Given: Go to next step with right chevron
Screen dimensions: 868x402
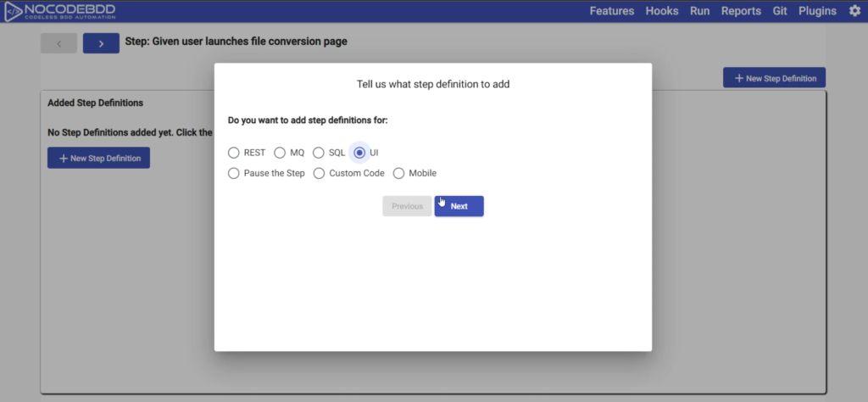Looking at the screenshot, I should coord(101,43).
